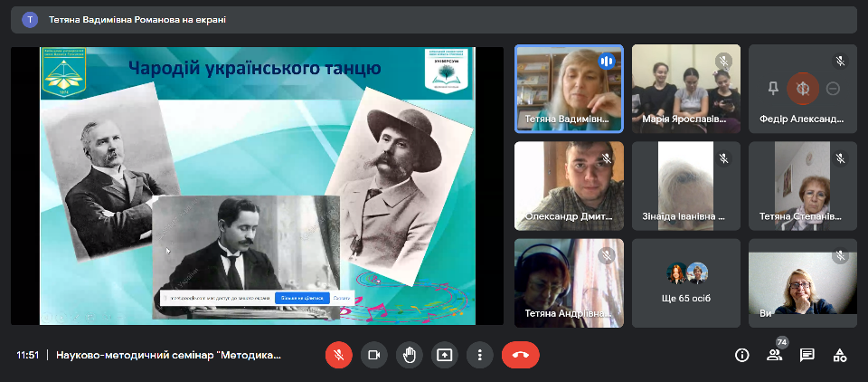The height and width of the screenshot is (382, 868).
Task: Click the hide link in the sharing banner
Action: 342,297
